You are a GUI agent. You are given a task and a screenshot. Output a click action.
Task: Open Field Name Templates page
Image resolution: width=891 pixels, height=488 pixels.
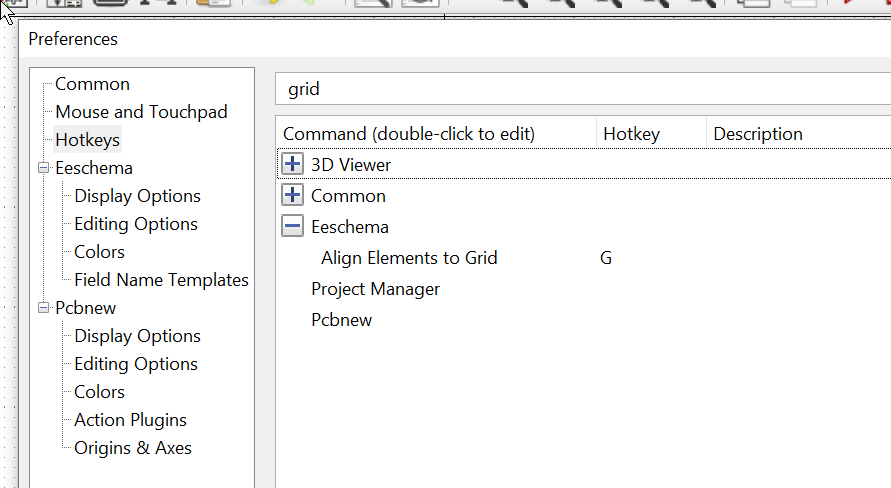click(161, 280)
